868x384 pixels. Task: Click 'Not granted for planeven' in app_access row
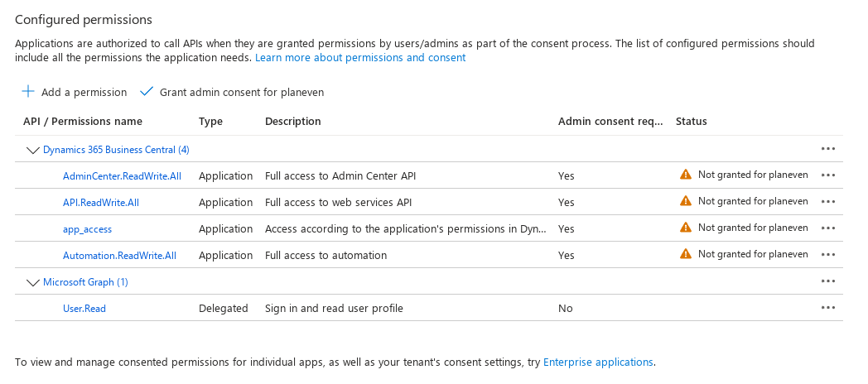[753, 228]
